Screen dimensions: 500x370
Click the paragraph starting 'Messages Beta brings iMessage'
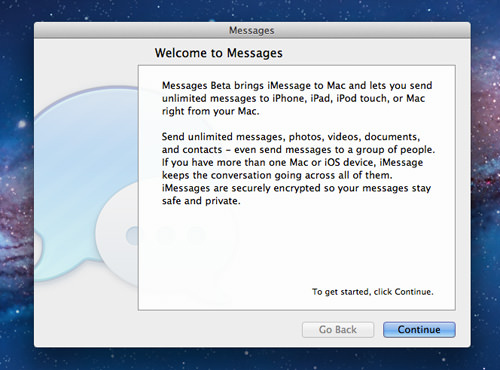pos(297,98)
